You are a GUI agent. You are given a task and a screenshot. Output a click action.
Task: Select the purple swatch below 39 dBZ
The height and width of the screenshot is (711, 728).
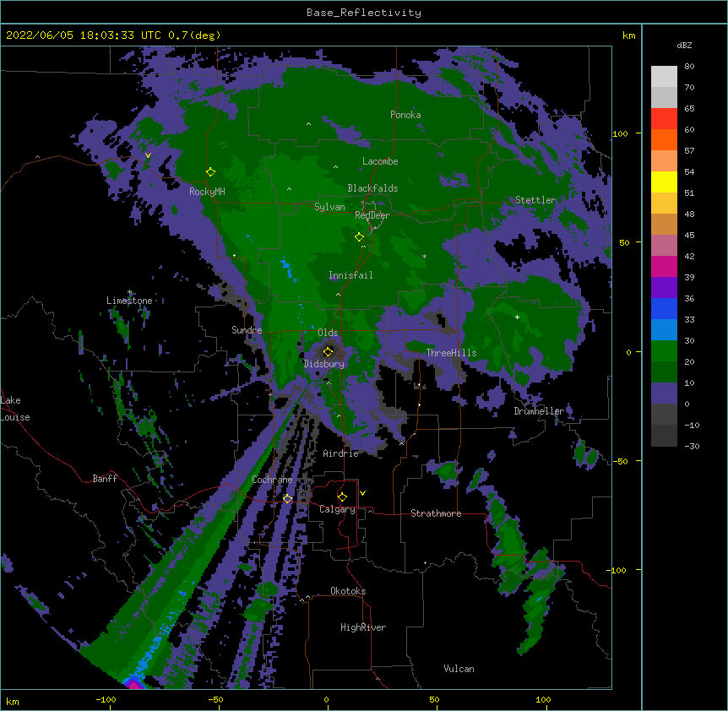(664, 287)
